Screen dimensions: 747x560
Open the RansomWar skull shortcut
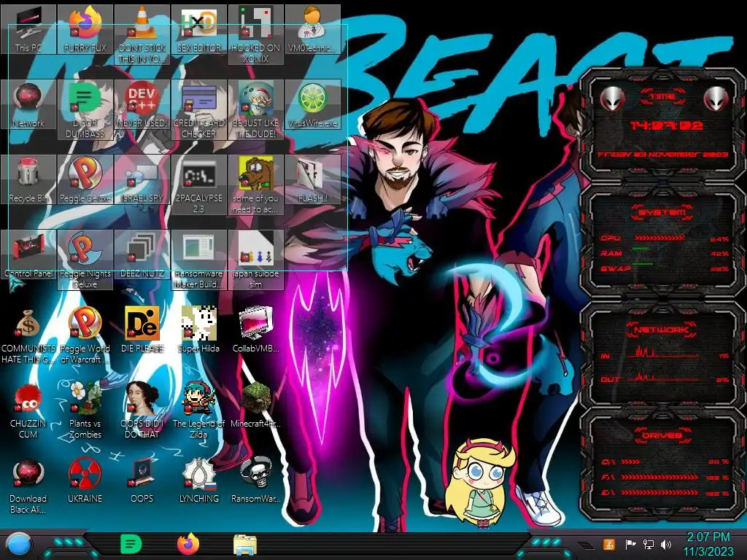(x=256, y=481)
